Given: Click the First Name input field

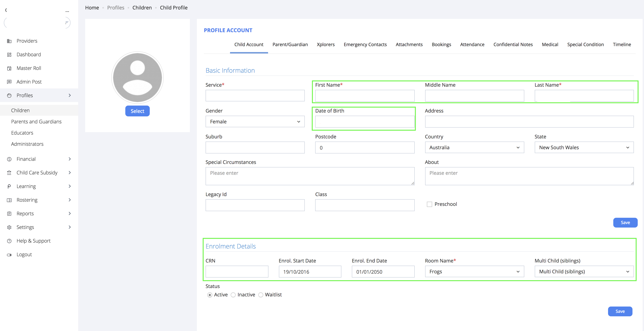Looking at the screenshot, I should pyautogui.click(x=365, y=96).
